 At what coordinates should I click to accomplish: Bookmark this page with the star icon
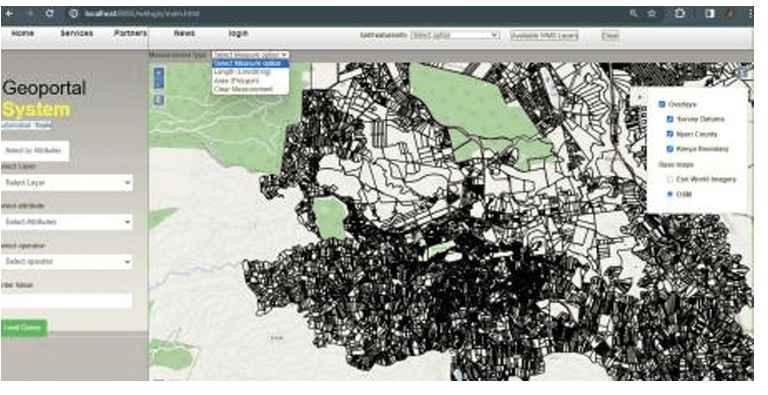tap(651, 14)
